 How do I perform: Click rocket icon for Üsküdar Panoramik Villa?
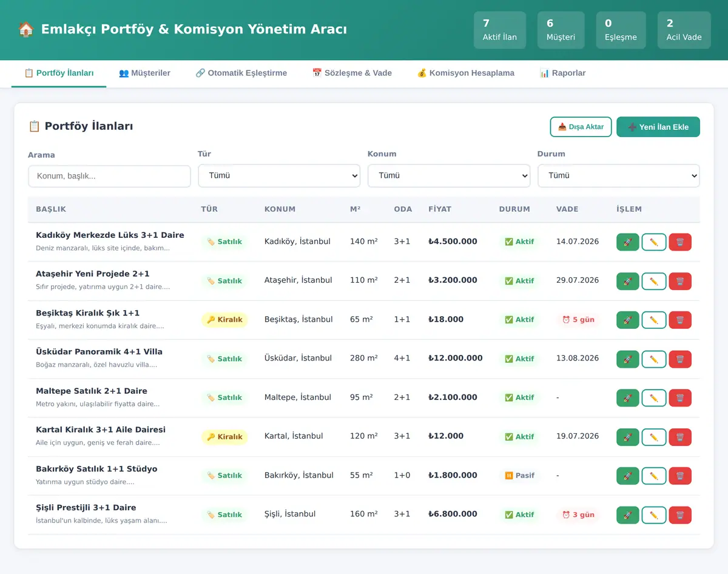(628, 359)
